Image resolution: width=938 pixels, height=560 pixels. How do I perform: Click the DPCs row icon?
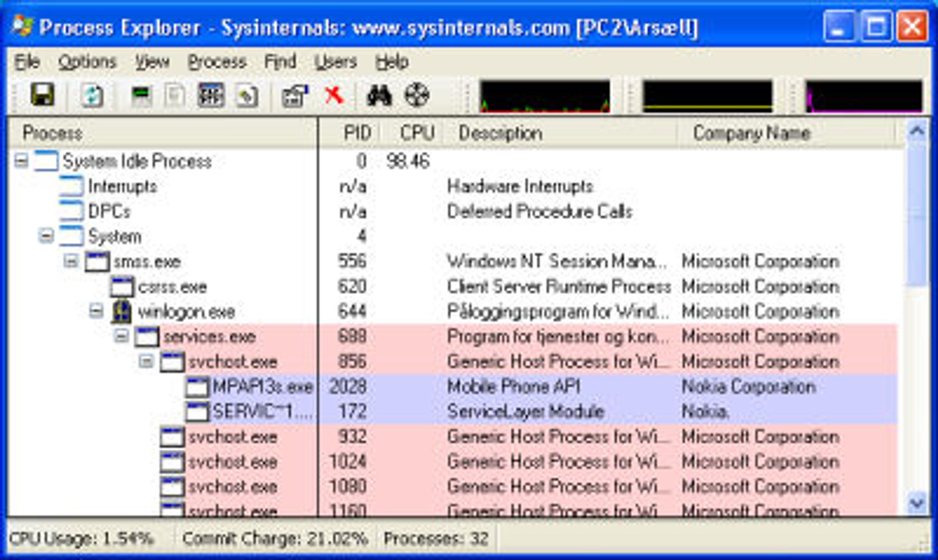coord(72,211)
